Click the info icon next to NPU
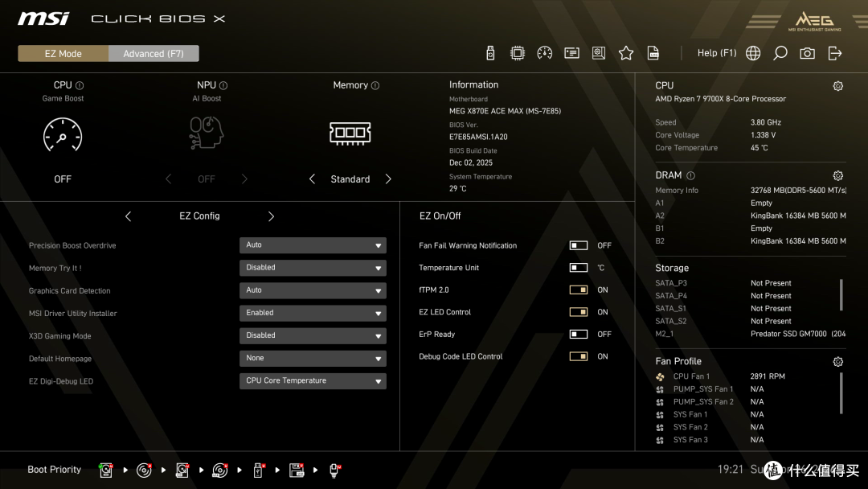 click(x=223, y=85)
